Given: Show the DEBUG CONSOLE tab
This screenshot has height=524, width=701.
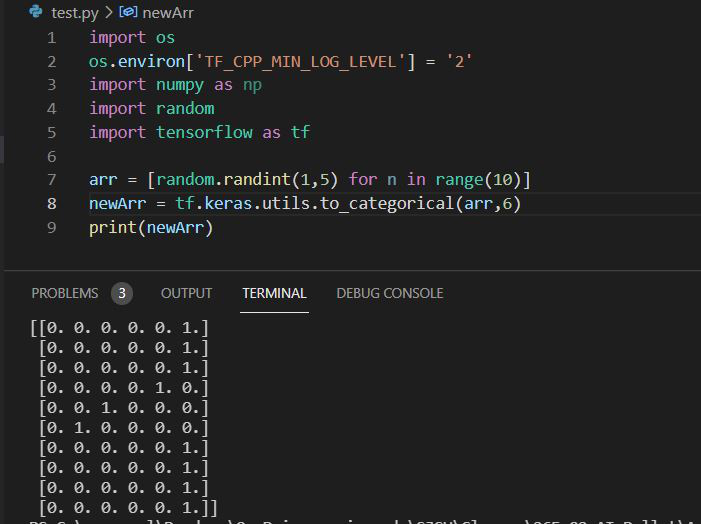Looking at the screenshot, I should (x=389, y=293).
